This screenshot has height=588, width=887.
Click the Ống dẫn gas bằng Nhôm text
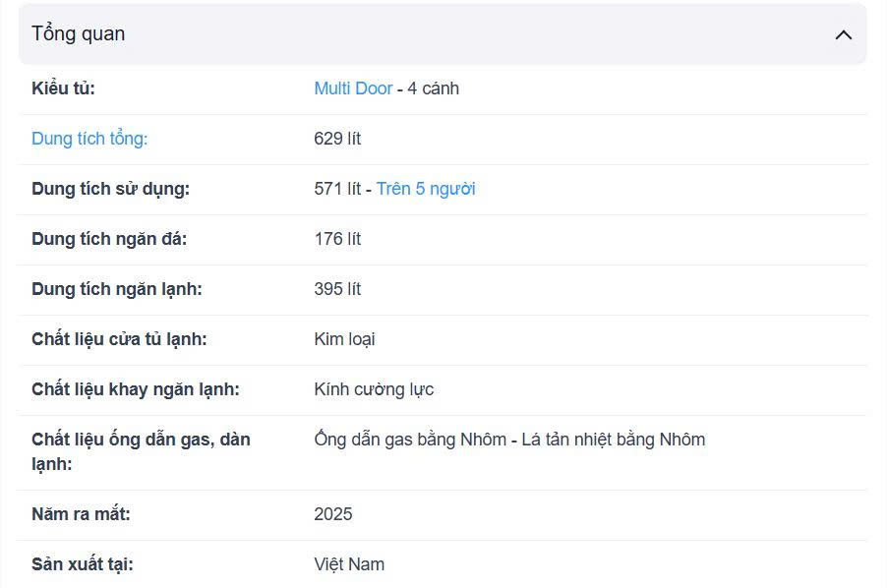click(410, 440)
